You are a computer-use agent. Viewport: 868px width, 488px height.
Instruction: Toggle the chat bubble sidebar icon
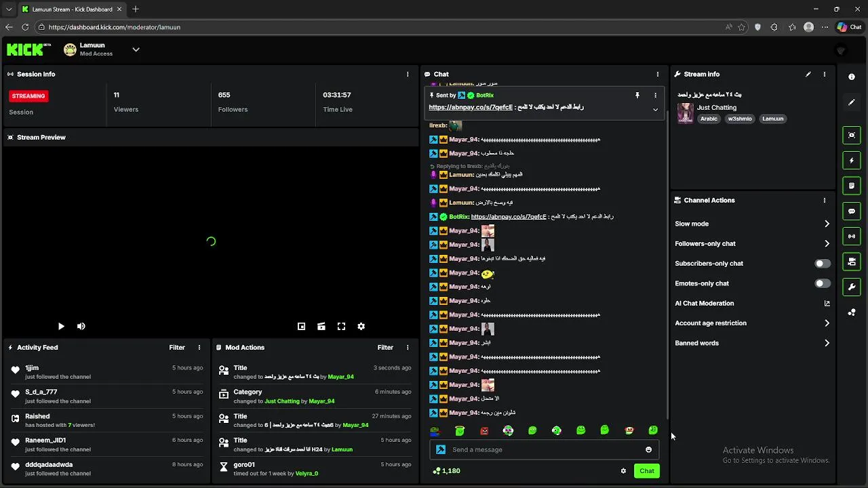coord(852,211)
